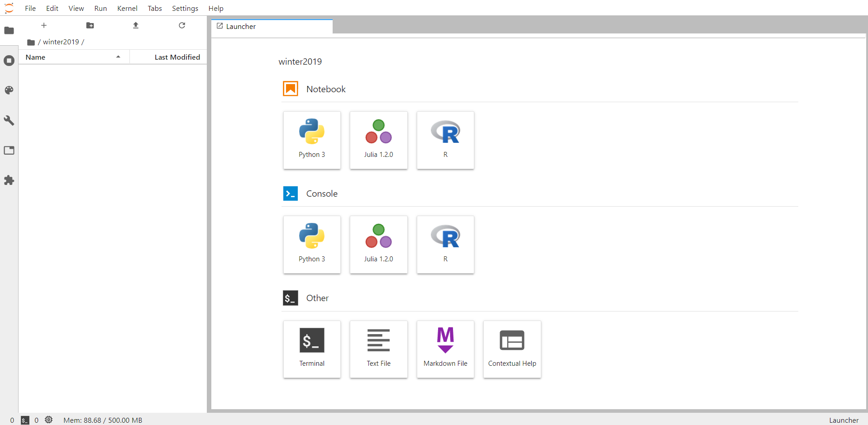This screenshot has height=425, width=868.
Task: Click memory usage text in status bar
Action: (x=103, y=420)
